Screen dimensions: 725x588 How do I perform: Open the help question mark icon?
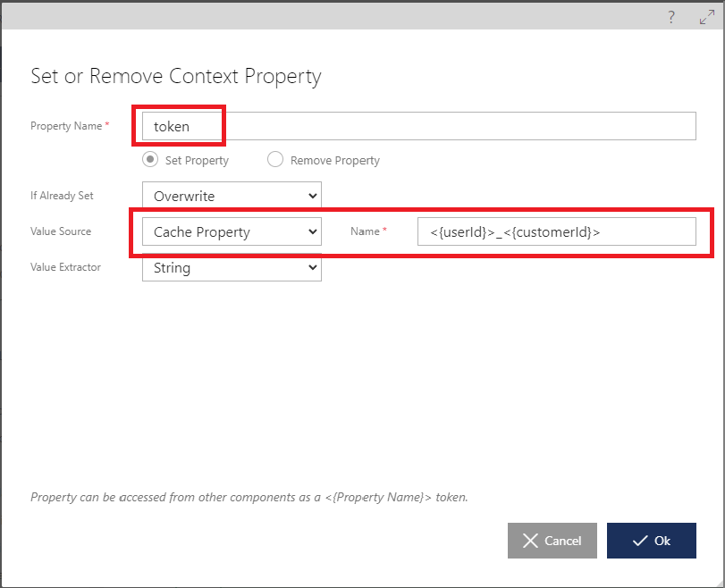pyautogui.click(x=670, y=17)
